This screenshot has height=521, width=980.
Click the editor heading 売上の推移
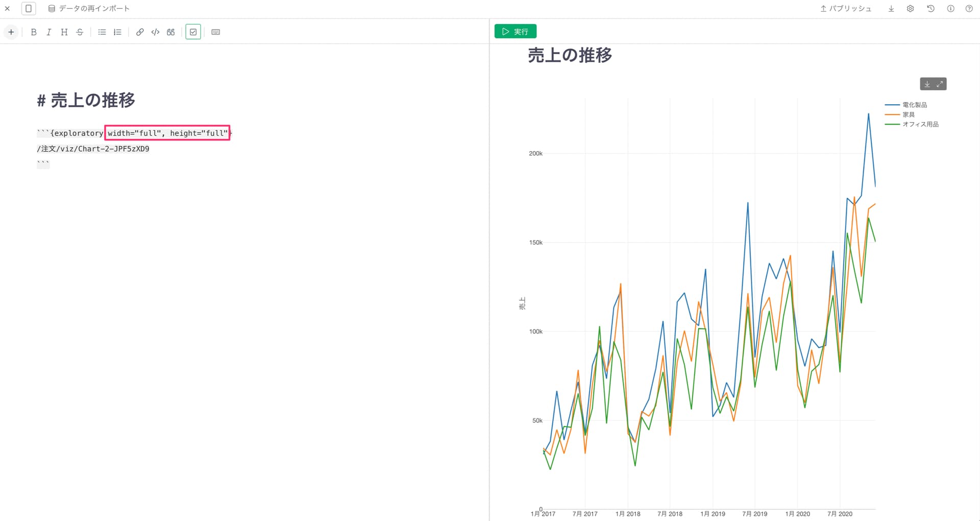(x=93, y=100)
